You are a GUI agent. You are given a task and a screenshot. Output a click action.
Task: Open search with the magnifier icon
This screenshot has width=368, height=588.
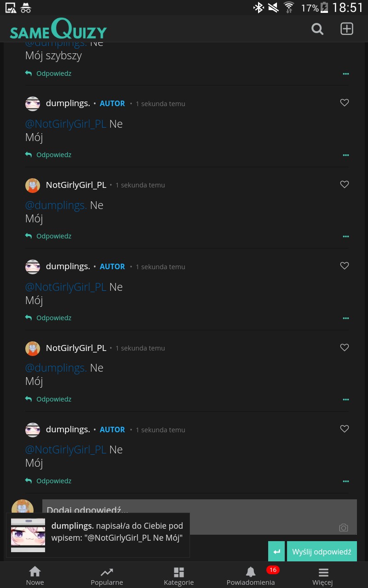(x=317, y=29)
